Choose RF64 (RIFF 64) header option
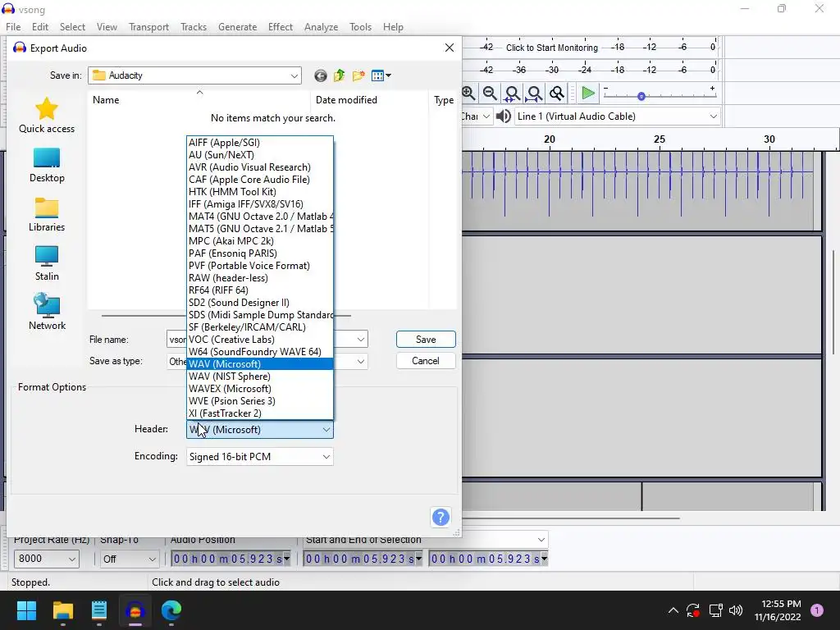The width and height of the screenshot is (840, 630). pyautogui.click(x=260, y=290)
